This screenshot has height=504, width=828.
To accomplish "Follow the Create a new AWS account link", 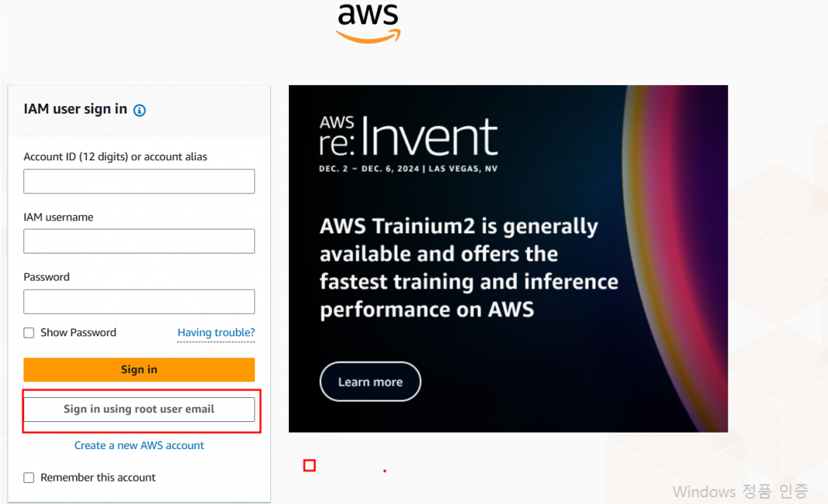I will pyautogui.click(x=139, y=445).
